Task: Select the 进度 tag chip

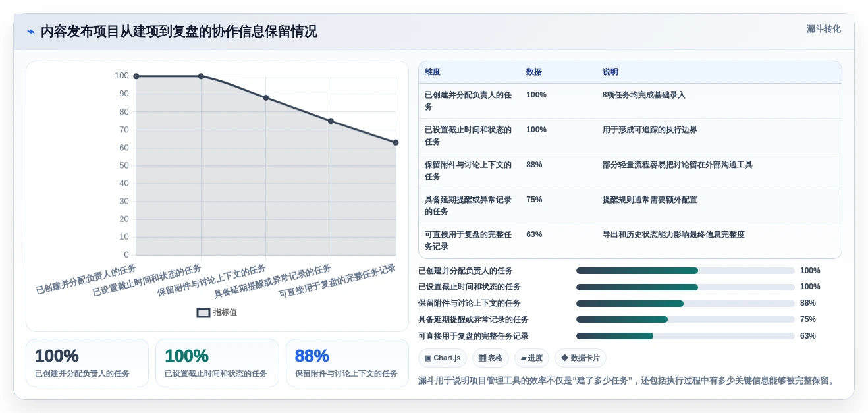Action: [531, 358]
